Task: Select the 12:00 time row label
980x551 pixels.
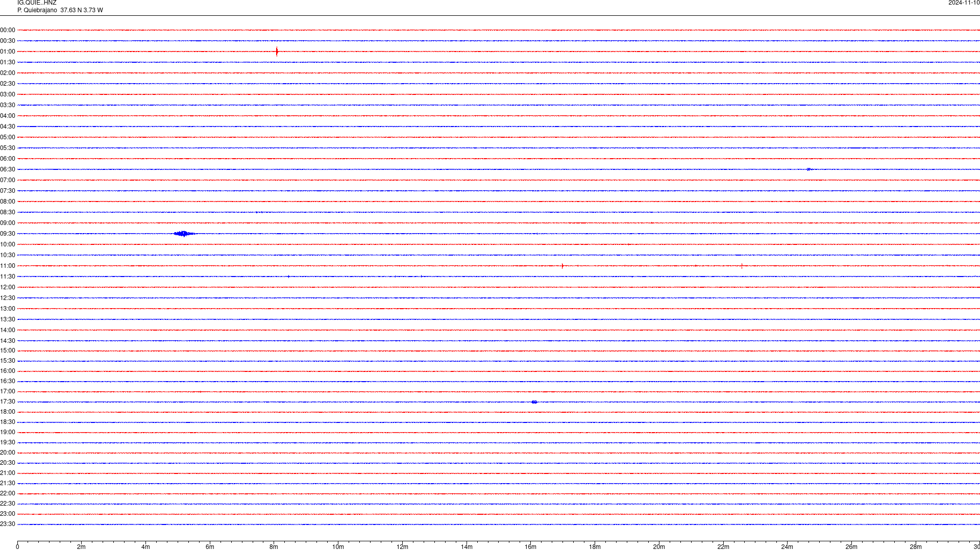Action: tap(8, 287)
